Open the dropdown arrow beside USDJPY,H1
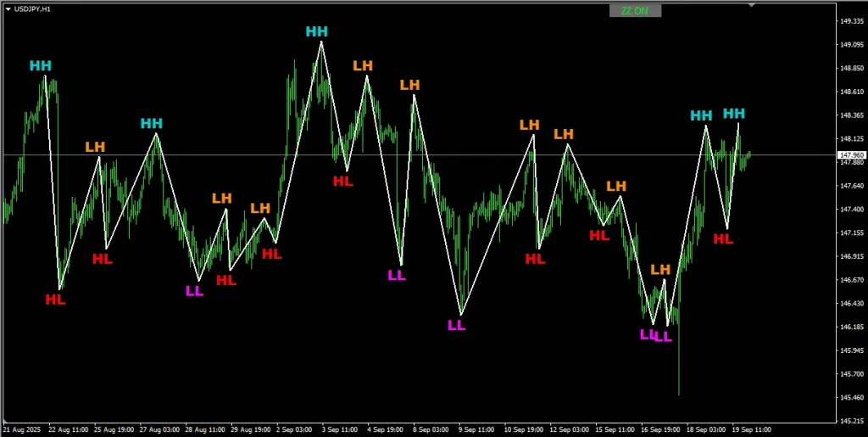Viewport: 868px width, 437px height. click(x=8, y=8)
